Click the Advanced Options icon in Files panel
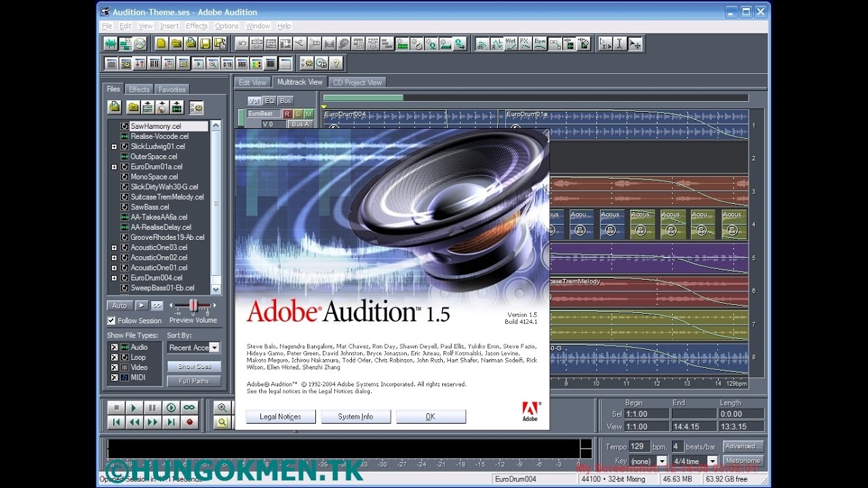 [x=196, y=107]
